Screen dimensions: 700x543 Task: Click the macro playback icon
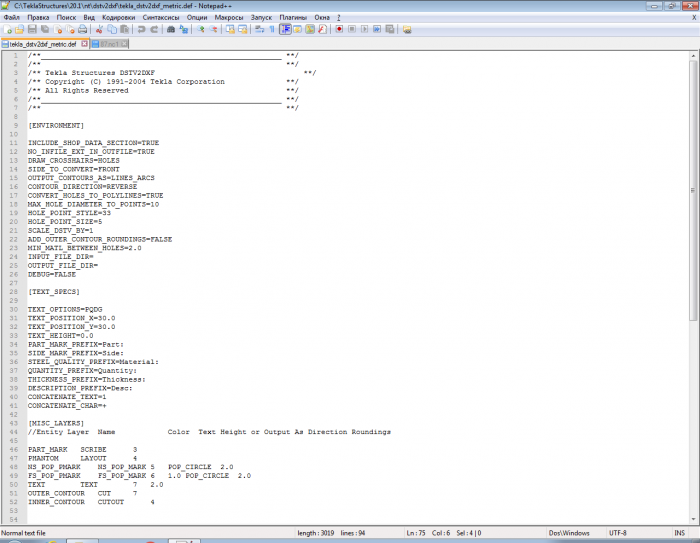click(x=364, y=29)
